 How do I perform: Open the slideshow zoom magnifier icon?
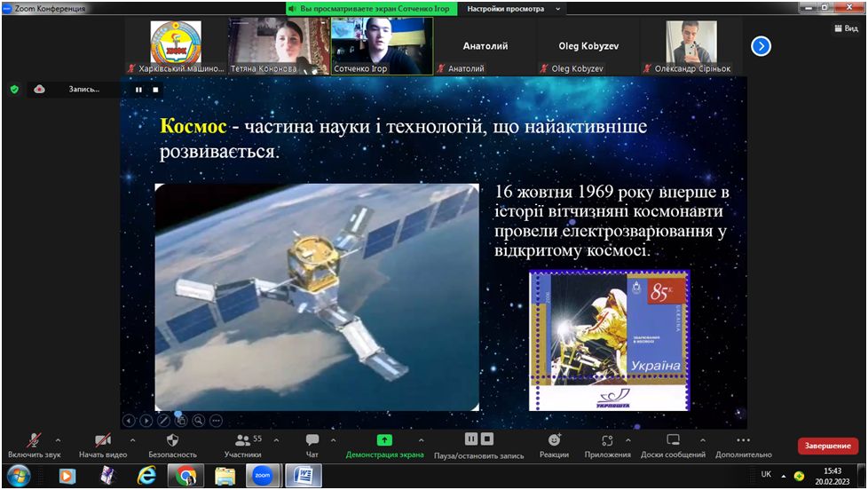click(x=198, y=421)
